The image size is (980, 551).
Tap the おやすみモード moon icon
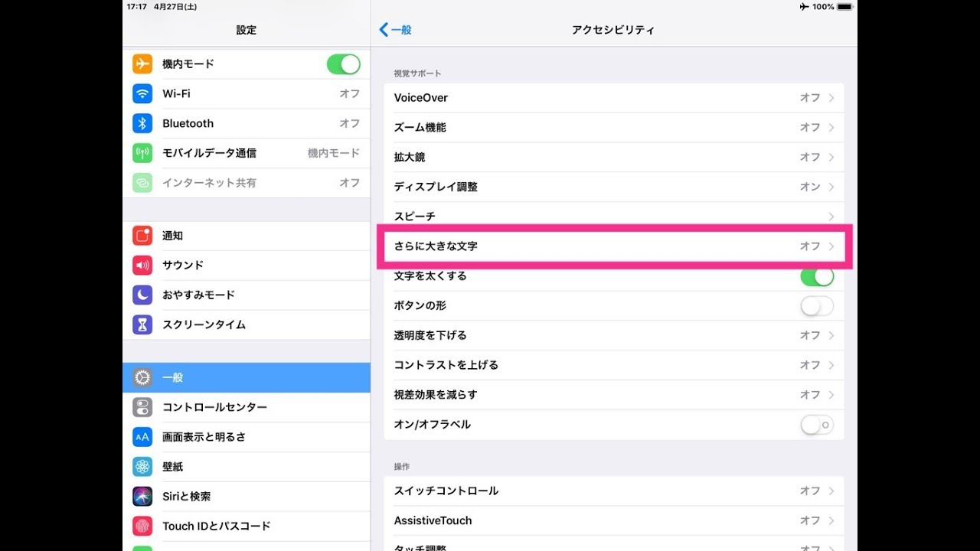click(x=142, y=295)
